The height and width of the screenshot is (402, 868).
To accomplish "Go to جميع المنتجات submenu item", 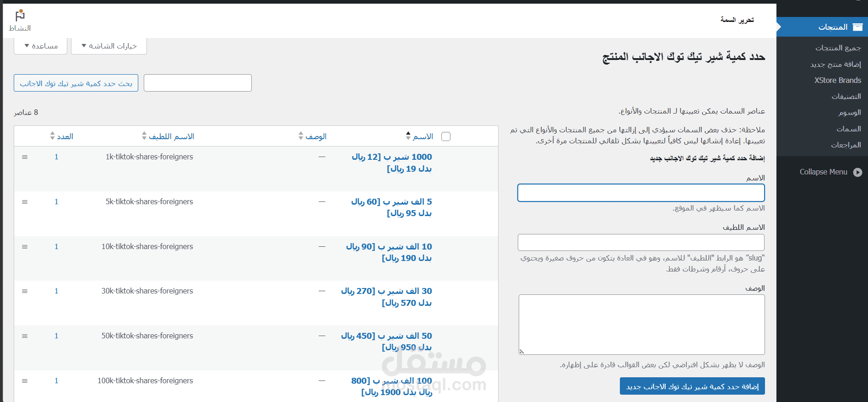I will 838,48.
